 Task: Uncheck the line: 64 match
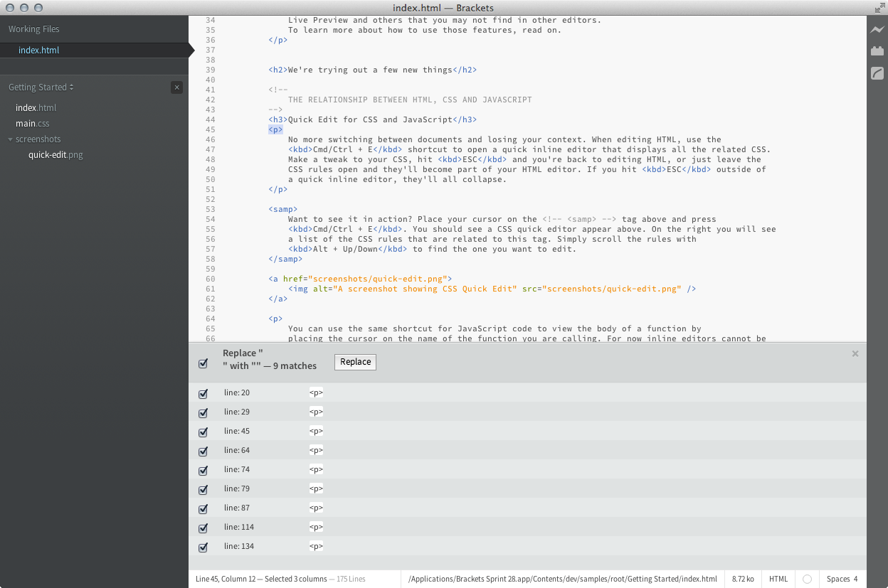[203, 451]
